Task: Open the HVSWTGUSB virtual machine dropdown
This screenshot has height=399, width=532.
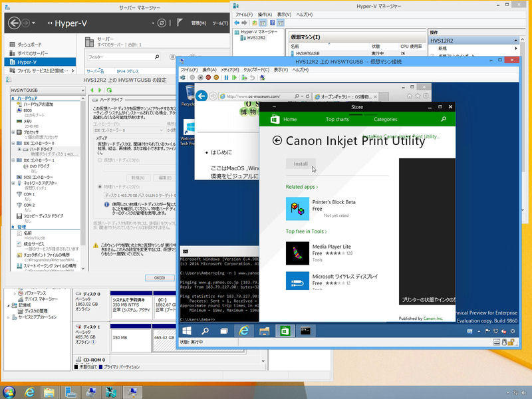Action: (48, 90)
